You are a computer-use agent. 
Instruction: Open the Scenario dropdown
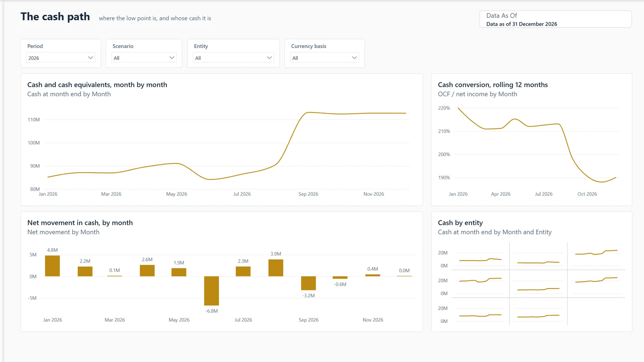pos(144,58)
